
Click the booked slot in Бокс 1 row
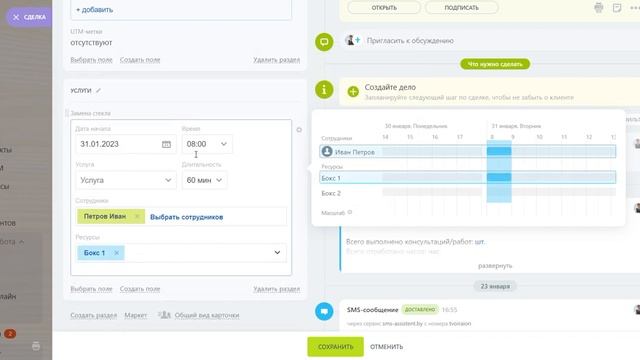499,177
